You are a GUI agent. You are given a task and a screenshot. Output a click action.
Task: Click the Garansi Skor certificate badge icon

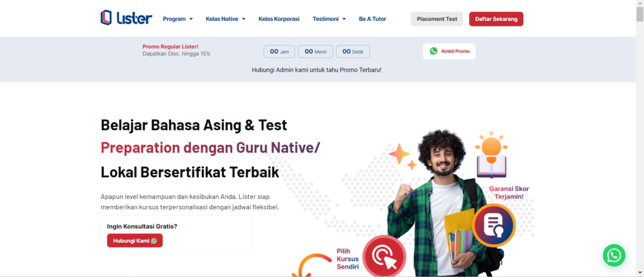[494, 225]
